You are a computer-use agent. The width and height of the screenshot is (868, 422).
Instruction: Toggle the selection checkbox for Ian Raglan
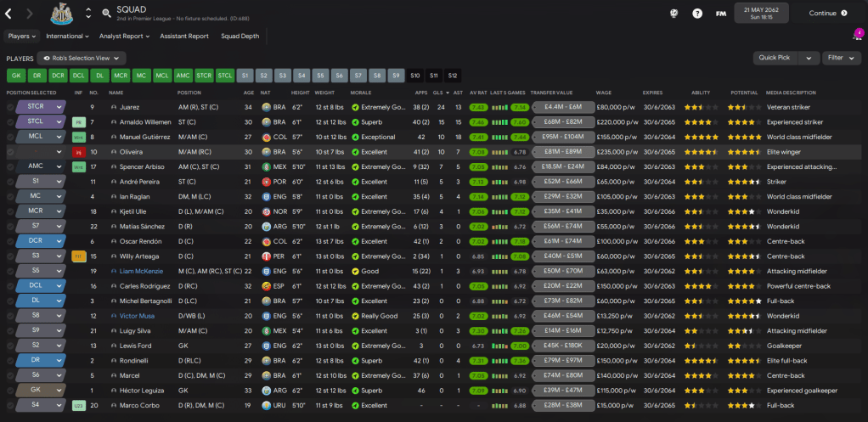click(10, 196)
